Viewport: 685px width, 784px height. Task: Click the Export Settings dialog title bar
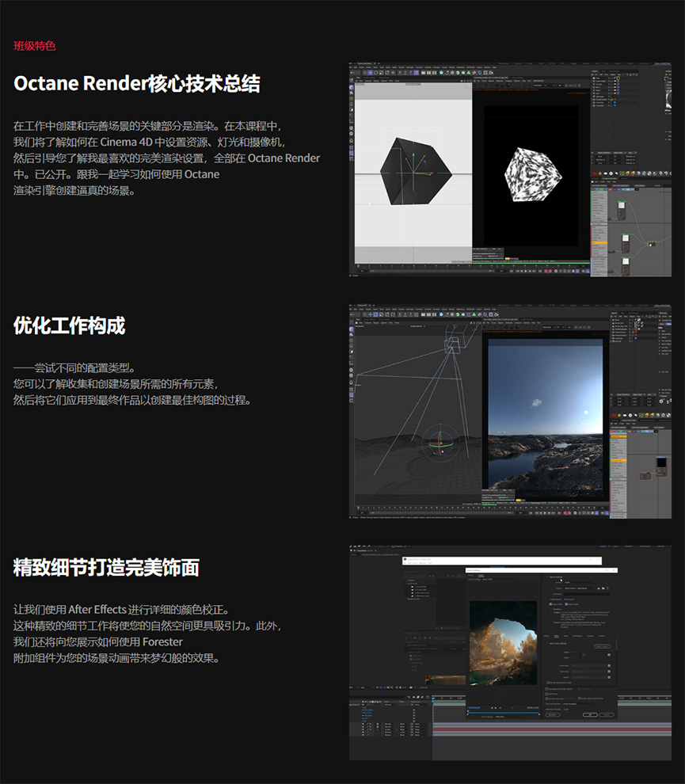click(x=542, y=570)
